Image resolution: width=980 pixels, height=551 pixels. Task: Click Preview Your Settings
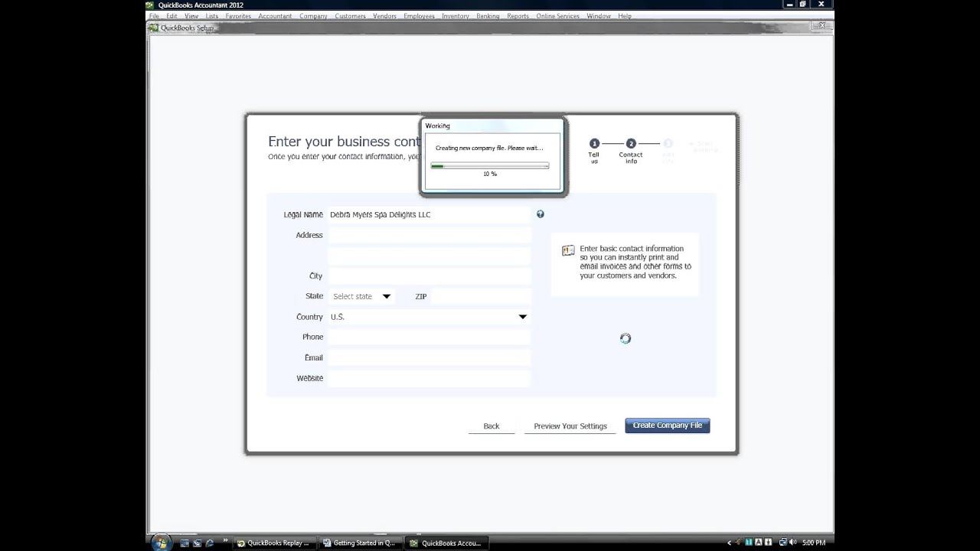(x=570, y=426)
